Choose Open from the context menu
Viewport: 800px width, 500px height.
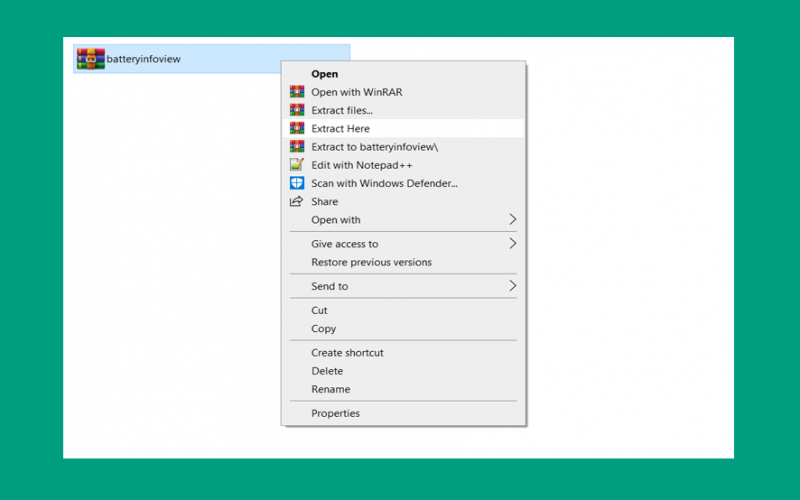[403, 74]
